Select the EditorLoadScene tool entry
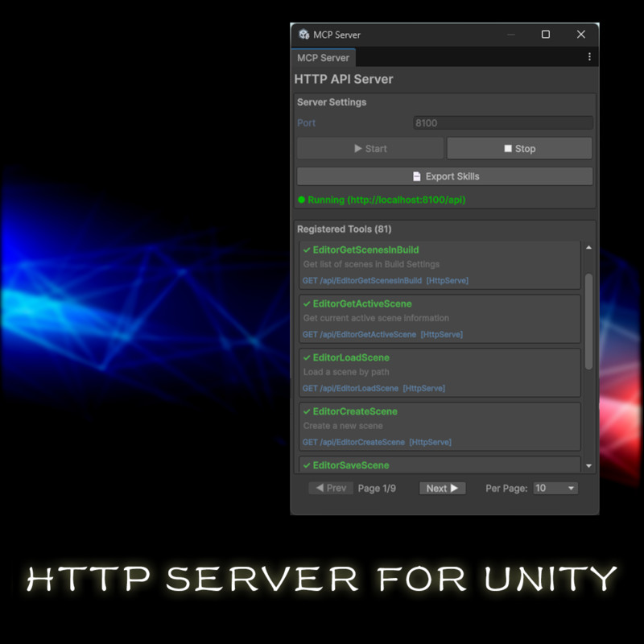Viewport: 644px width, 644px height. coord(440,373)
